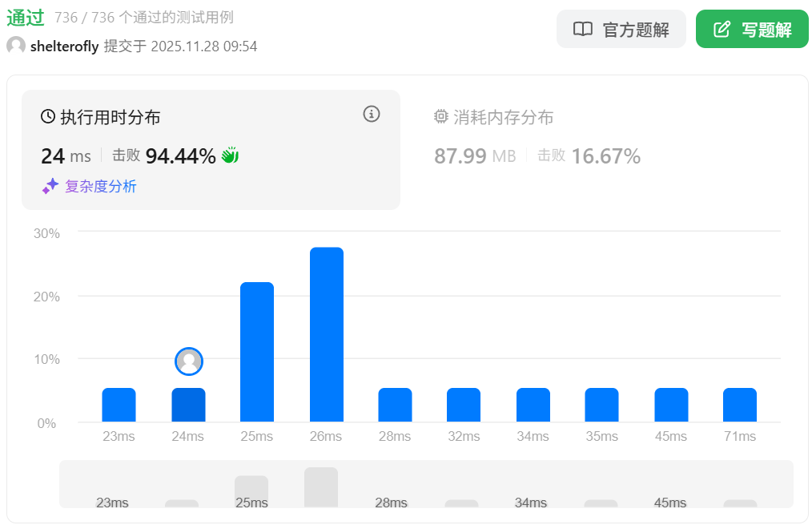Image resolution: width=812 pixels, height=529 pixels.
Task: Click the 71ms chart bar
Action: click(x=740, y=405)
